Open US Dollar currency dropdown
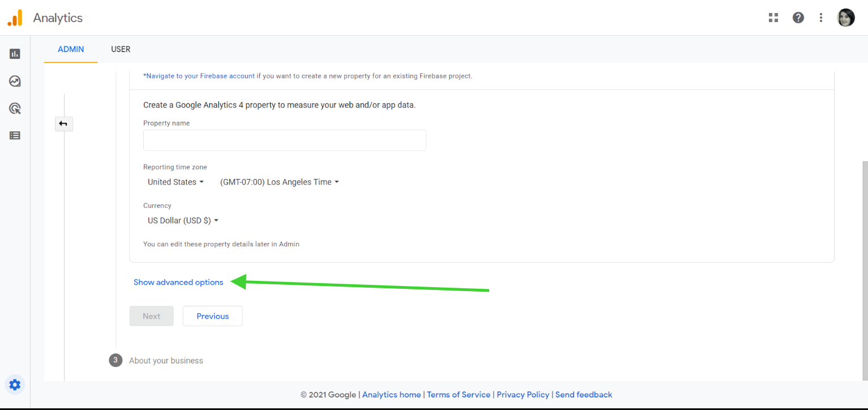The height and width of the screenshot is (410, 868). 183,220
